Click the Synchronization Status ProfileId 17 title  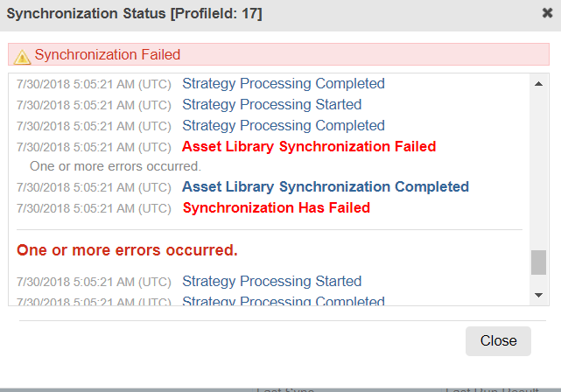(x=134, y=14)
